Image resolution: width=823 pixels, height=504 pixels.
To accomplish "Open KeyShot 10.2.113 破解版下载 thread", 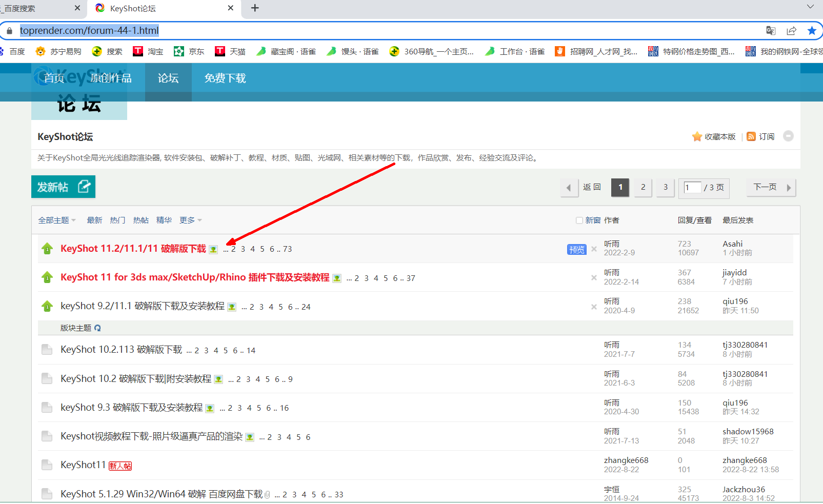I will click(x=121, y=350).
